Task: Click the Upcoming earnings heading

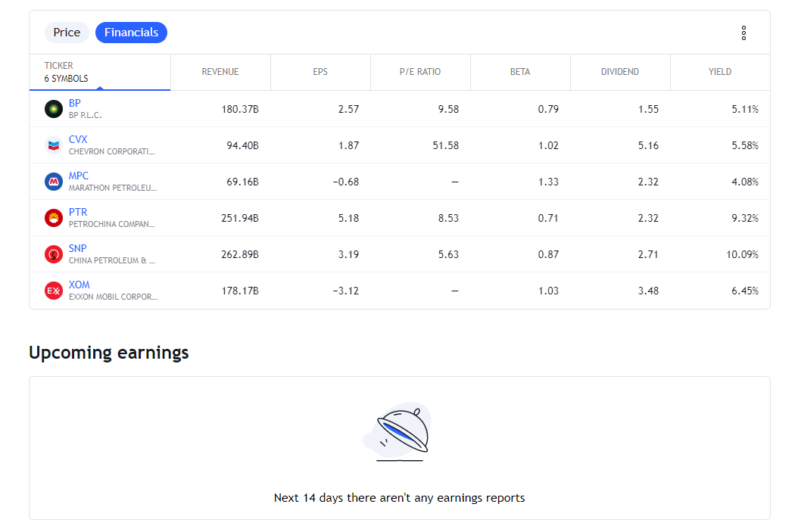Action: click(x=109, y=353)
